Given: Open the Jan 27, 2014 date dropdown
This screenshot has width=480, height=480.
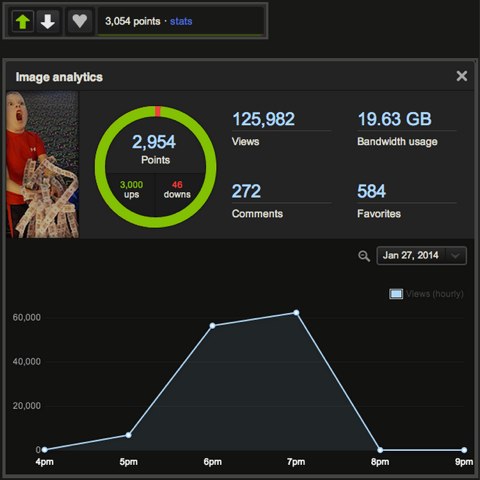Looking at the screenshot, I should (x=421, y=256).
